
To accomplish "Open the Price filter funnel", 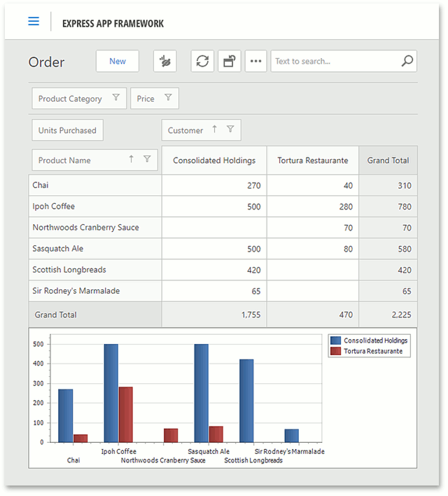I will click(x=168, y=97).
